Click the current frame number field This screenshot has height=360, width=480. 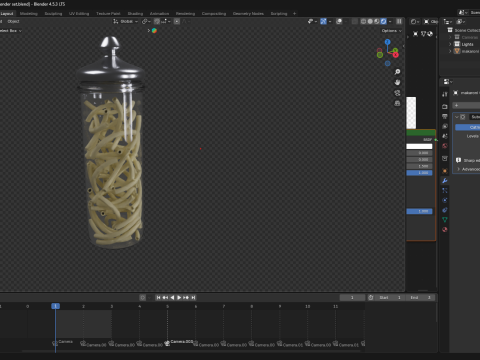tap(352, 297)
